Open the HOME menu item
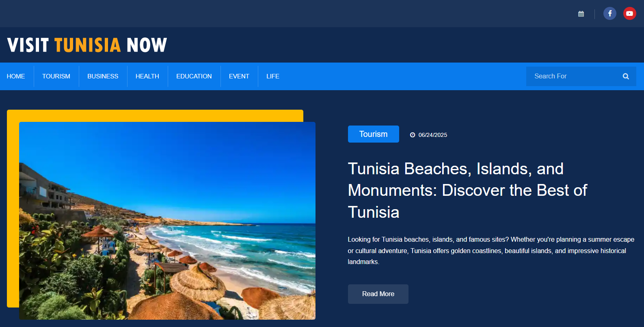The image size is (644, 327). tap(16, 76)
